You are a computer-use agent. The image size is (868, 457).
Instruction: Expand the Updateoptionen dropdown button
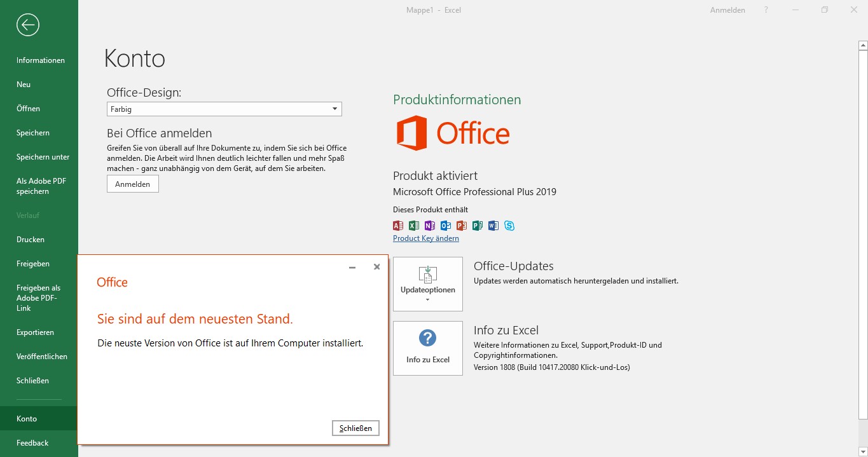click(x=428, y=284)
